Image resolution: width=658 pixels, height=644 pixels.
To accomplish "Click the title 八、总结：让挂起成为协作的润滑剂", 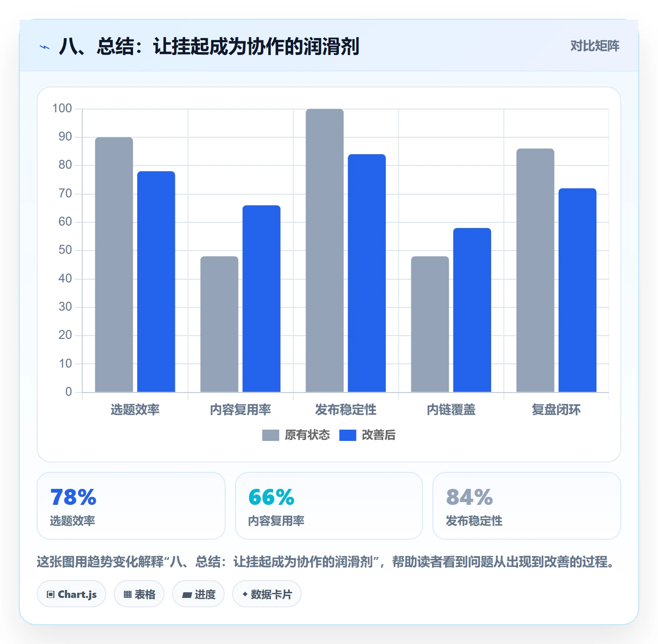I will [209, 47].
